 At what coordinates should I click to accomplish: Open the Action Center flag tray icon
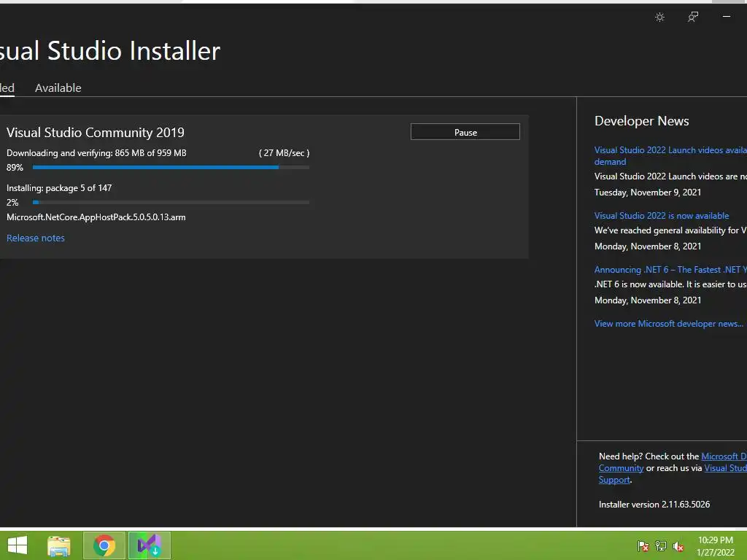point(643,545)
